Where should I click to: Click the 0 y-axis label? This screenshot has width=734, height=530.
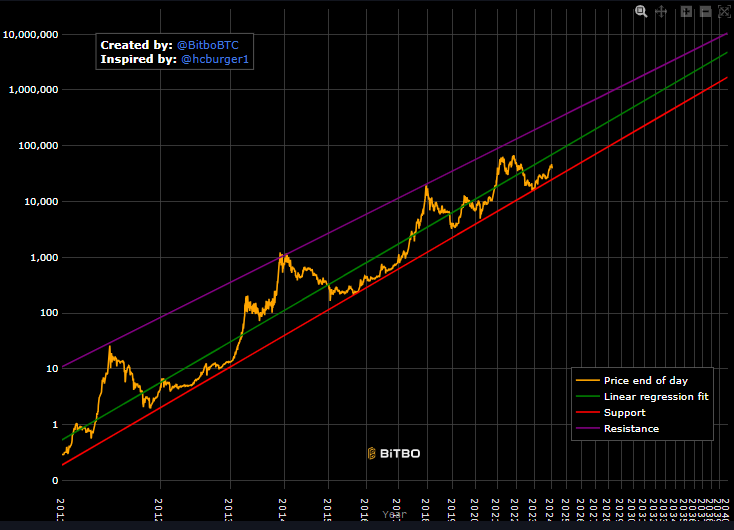point(55,480)
